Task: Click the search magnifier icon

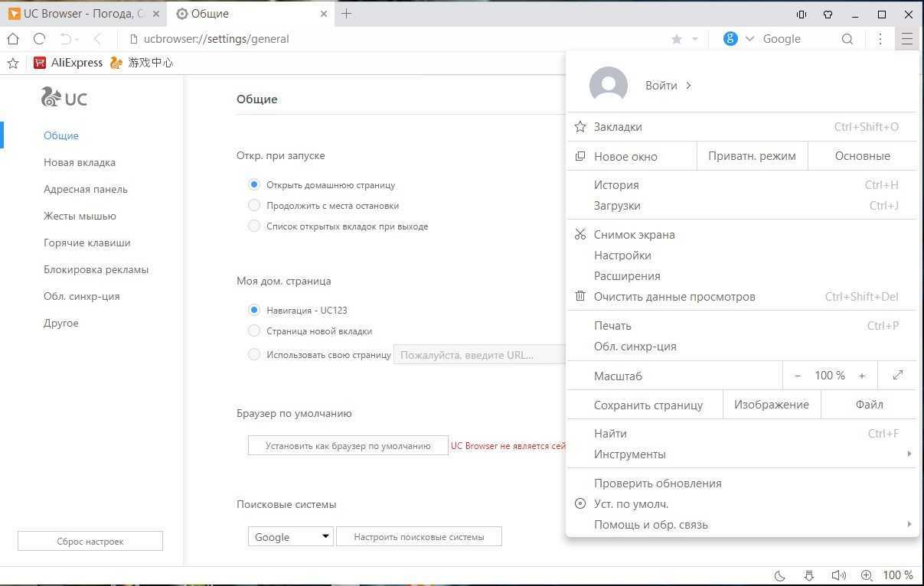Action: click(x=847, y=39)
